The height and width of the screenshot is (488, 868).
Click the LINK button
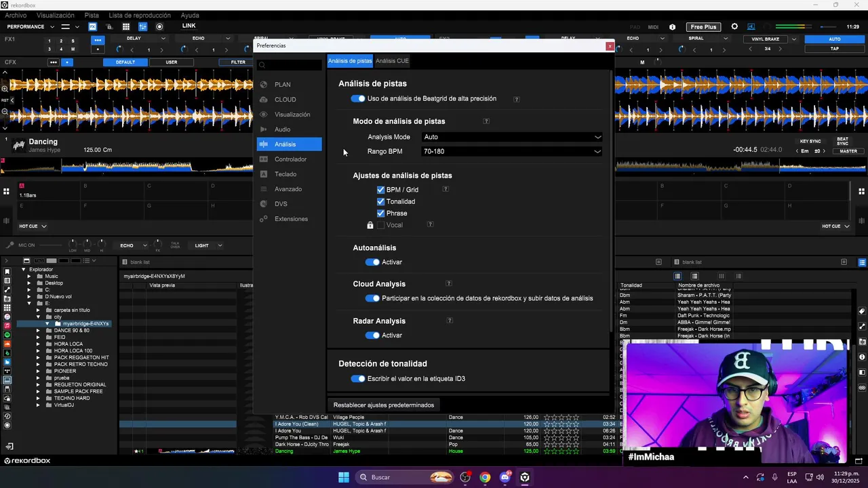[x=189, y=26]
